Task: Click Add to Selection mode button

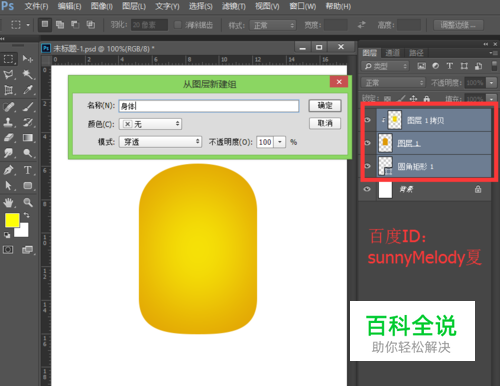Action: (60, 24)
